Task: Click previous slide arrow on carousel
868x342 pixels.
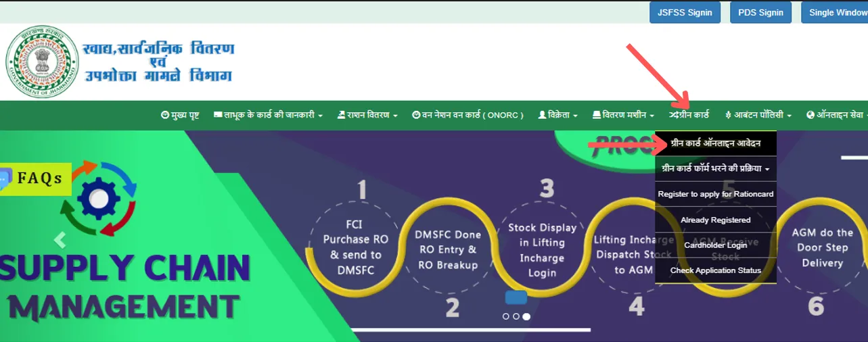Action: [x=60, y=239]
